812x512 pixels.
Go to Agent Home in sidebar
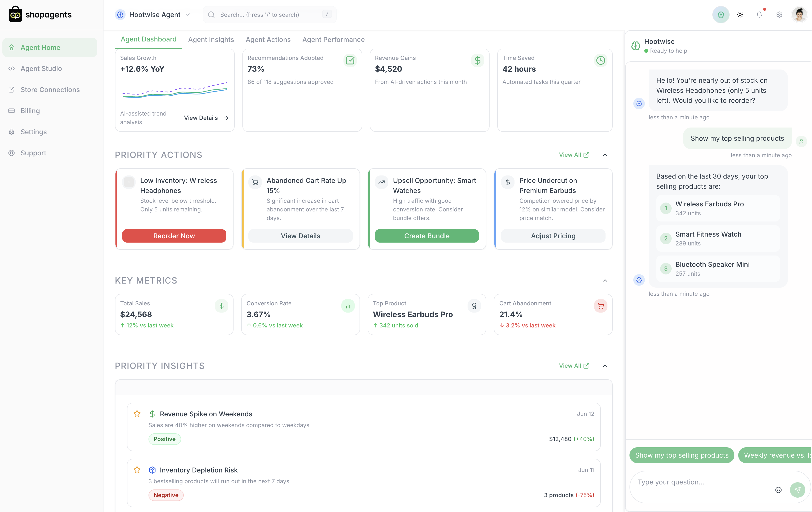pos(50,48)
